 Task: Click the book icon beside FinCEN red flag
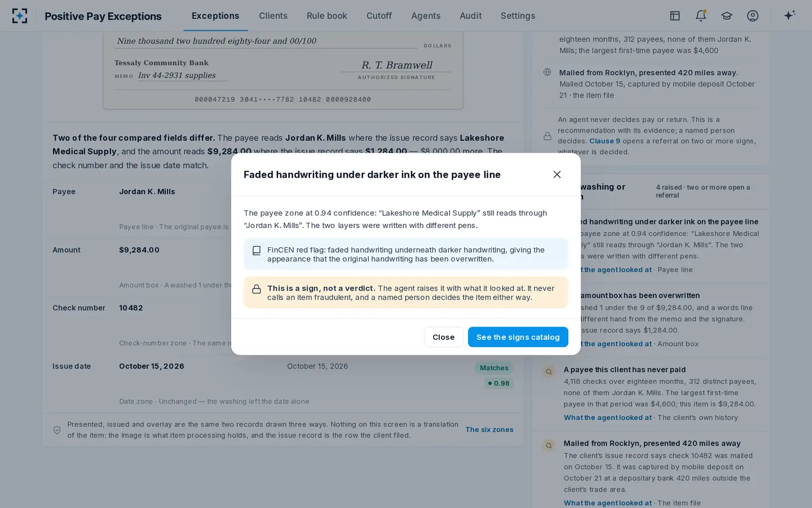(257, 251)
